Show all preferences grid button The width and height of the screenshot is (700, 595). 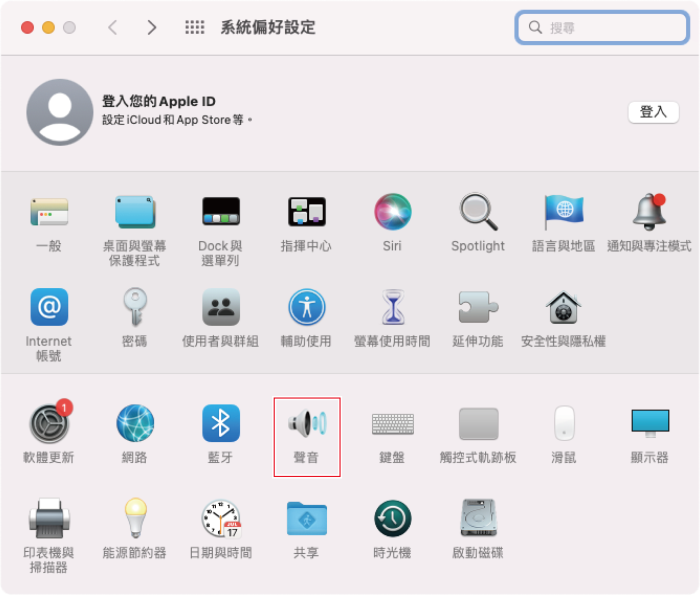point(195,27)
